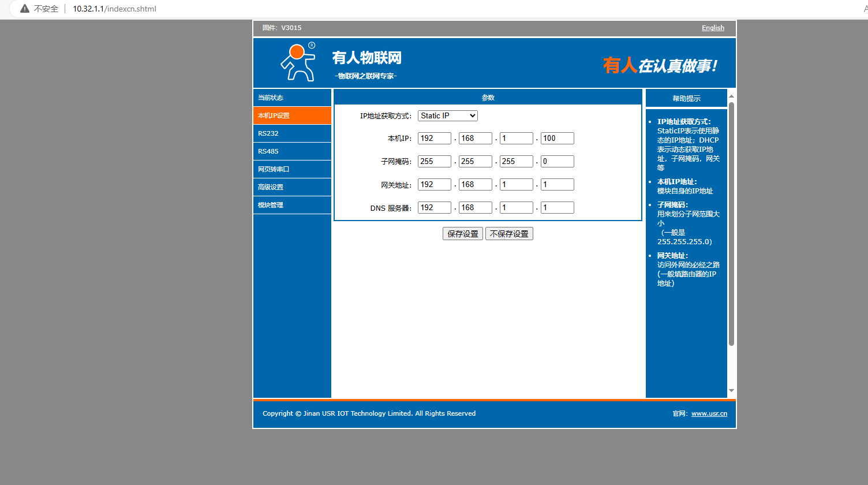Open the www.usr.cn official site link
The image size is (868, 485).
coord(709,413)
